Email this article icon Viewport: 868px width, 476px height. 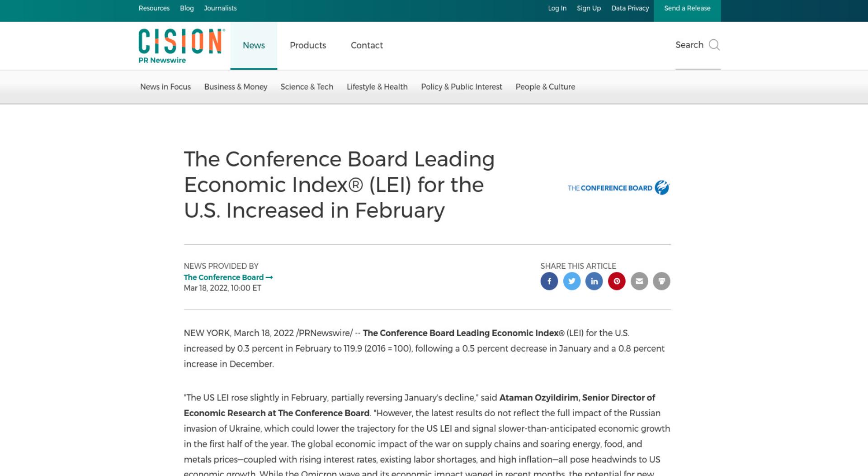pyautogui.click(x=639, y=281)
